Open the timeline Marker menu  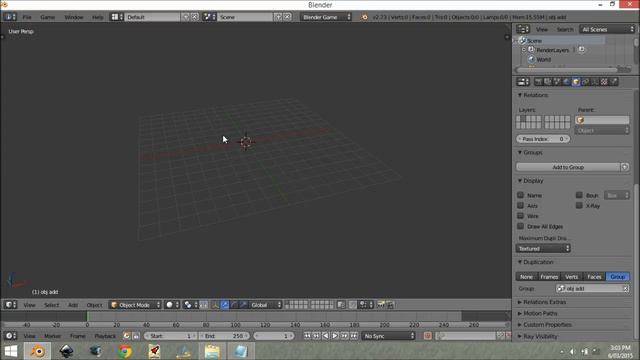52,336
